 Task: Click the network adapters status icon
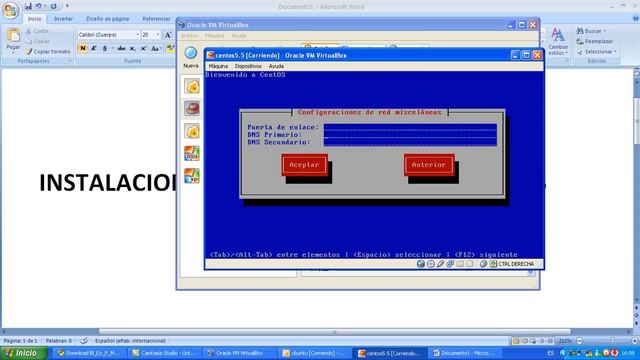pyautogui.click(x=450, y=264)
